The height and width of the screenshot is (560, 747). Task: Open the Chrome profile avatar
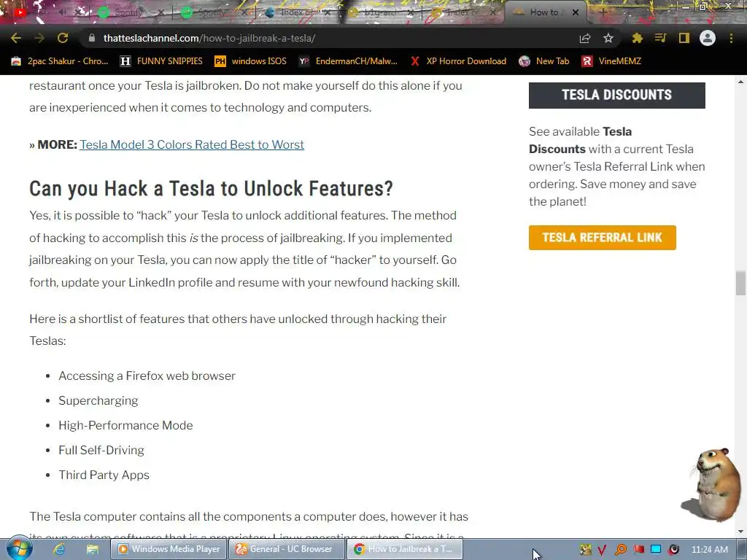point(708,38)
